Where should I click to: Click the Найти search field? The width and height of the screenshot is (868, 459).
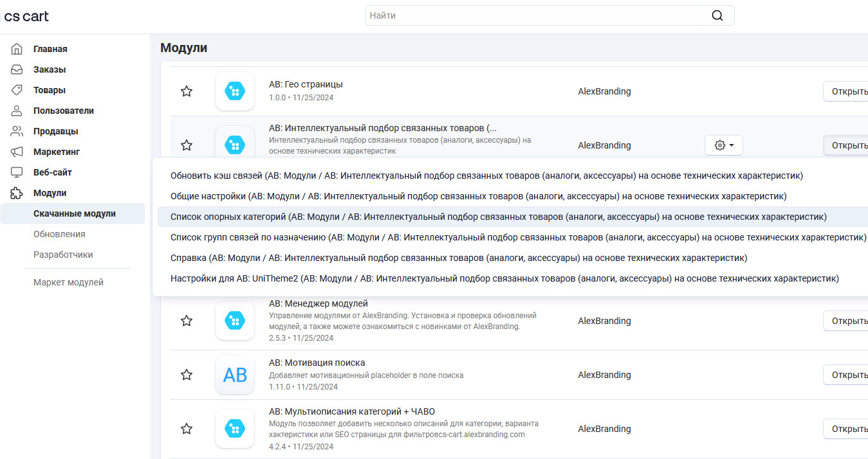click(x=549, y=15)
